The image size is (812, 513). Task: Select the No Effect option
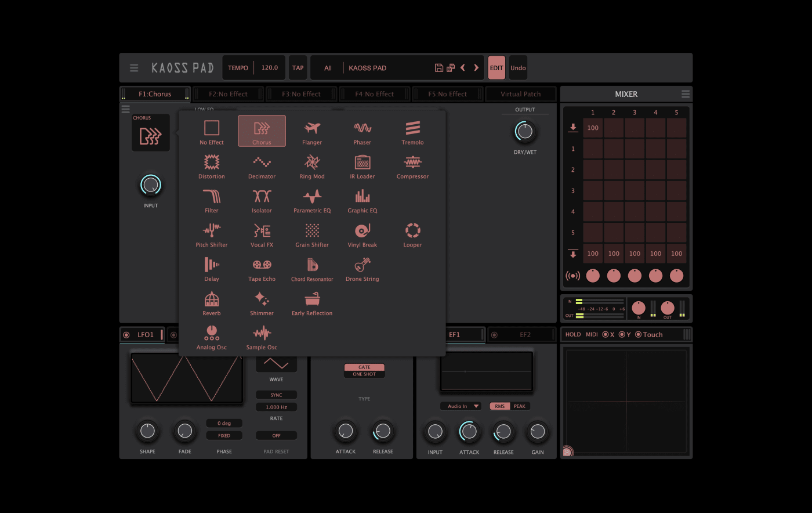point(211,131)
